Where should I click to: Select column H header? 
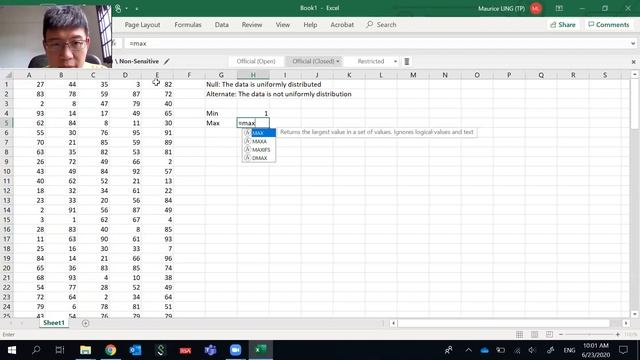click(253, 75)
